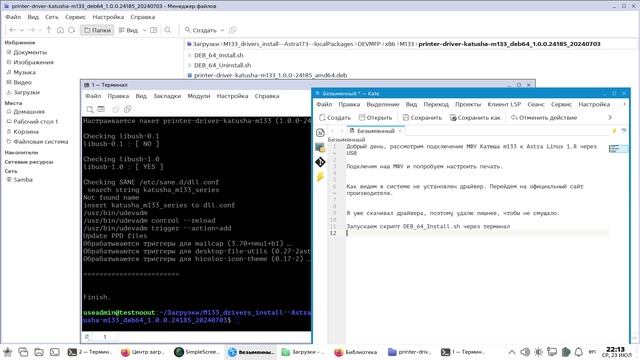This screenshot has width=640, height=360.
Task: Open Проекты menu in Kate
Action: point(468,104)
